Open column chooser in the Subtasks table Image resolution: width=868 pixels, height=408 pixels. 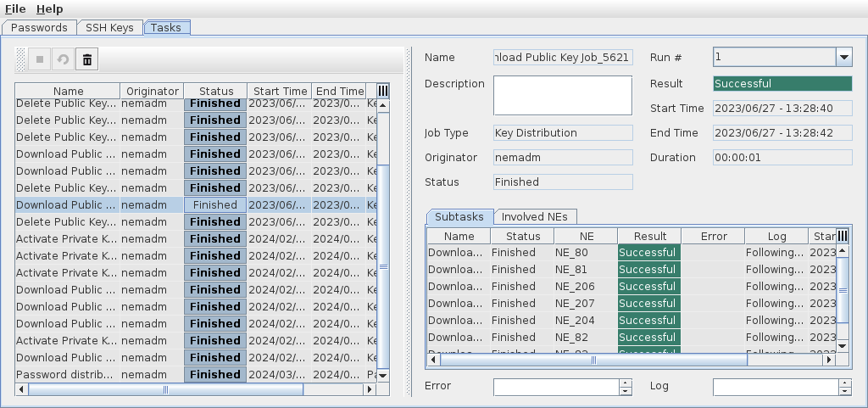[843, 237]
